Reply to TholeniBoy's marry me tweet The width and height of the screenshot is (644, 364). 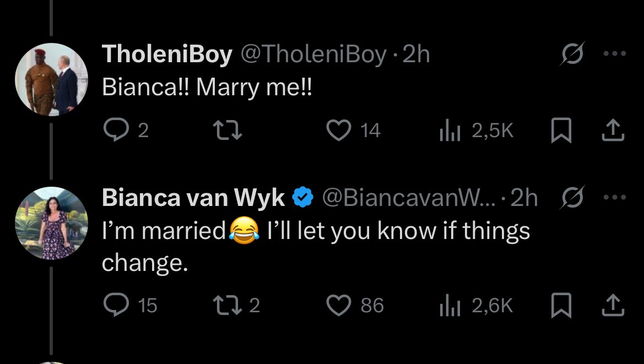[115, 130]
